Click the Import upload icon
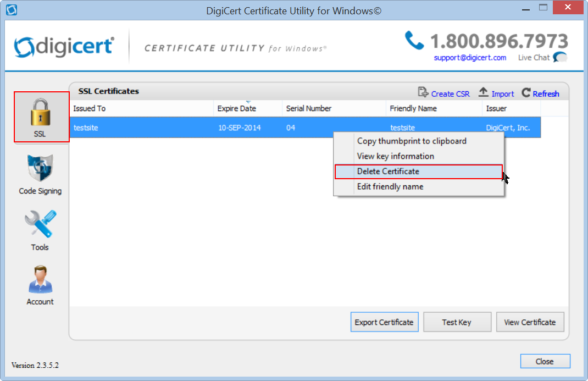Viewport: 588px width, 381px height. pos(484,93)
